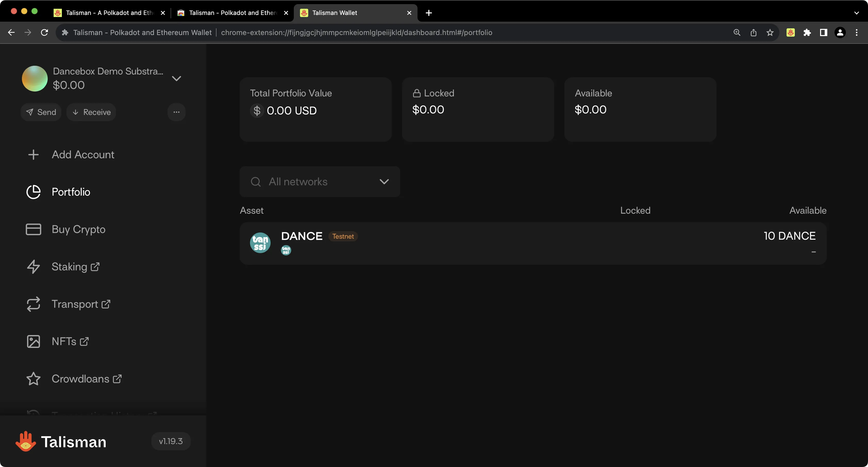Click the Locked $0.00 card
This screenshot has width=868, height=467.
click(478, 110)
